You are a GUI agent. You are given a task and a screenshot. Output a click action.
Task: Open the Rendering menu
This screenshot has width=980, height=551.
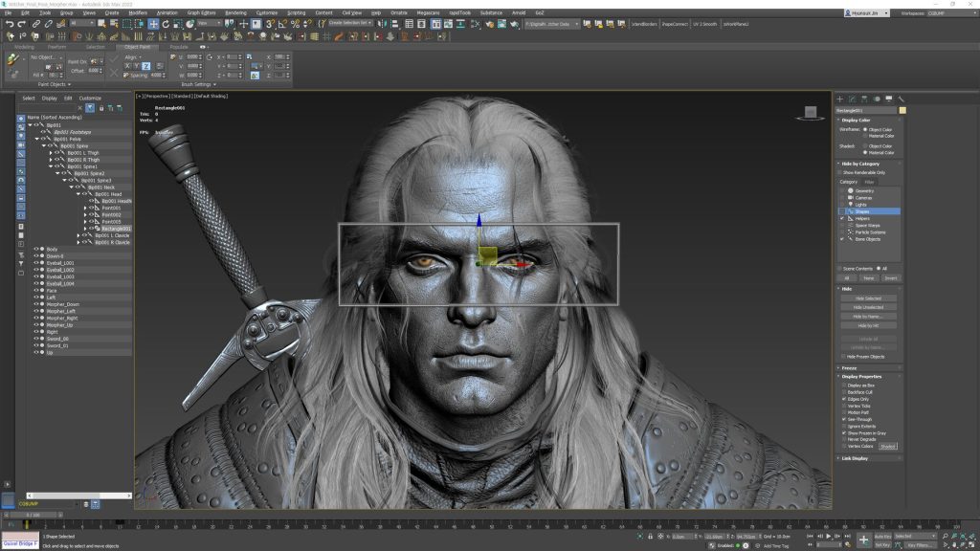235,12
